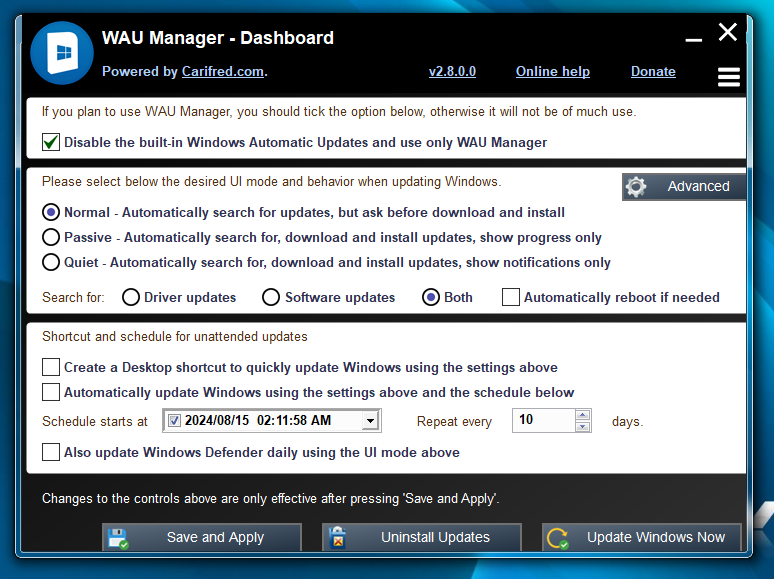The width and height of the screenshot is (774, 579).
Task: Click the gear icon on Advanced button
Action: (x=636, y=187)
